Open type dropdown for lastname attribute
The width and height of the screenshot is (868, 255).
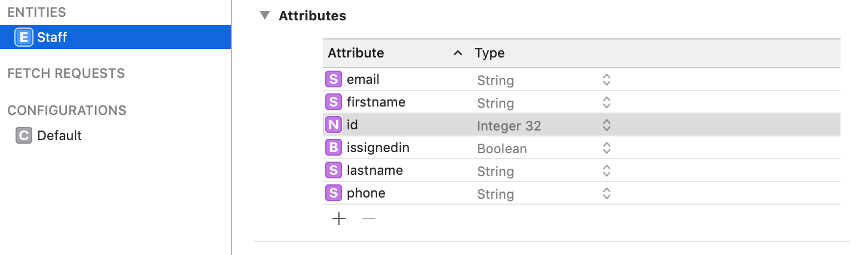606,171
